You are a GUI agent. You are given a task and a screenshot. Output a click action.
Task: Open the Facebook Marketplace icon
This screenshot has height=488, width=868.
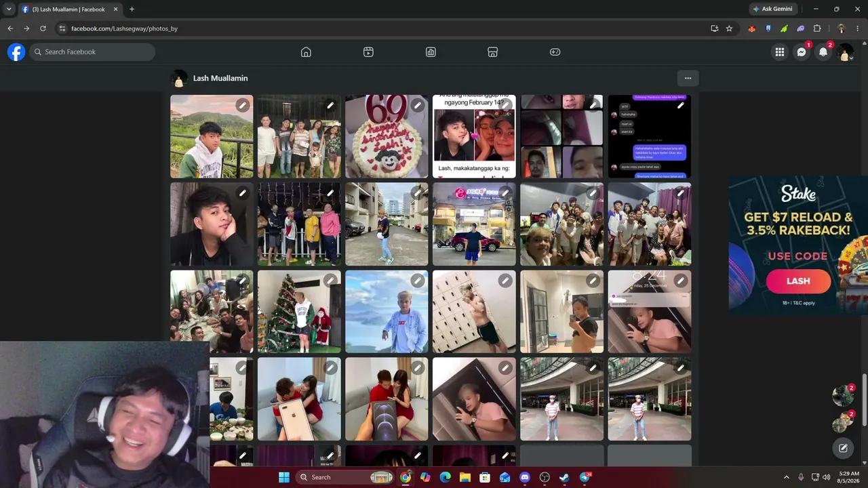point(493,52)
